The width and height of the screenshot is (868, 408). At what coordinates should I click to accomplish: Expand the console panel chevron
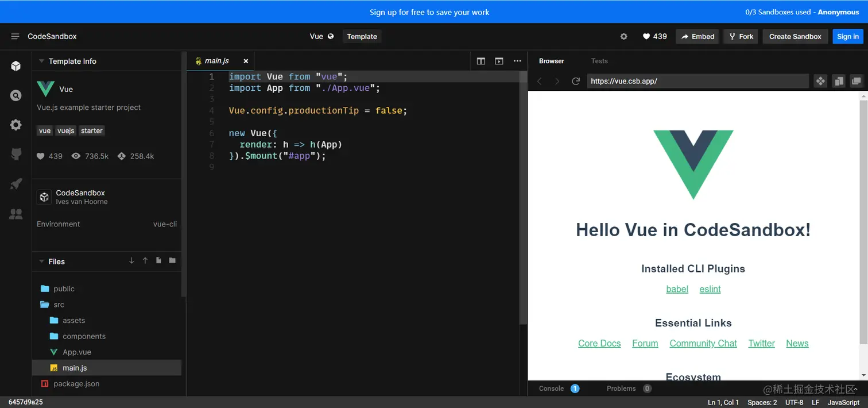point(855,389)
